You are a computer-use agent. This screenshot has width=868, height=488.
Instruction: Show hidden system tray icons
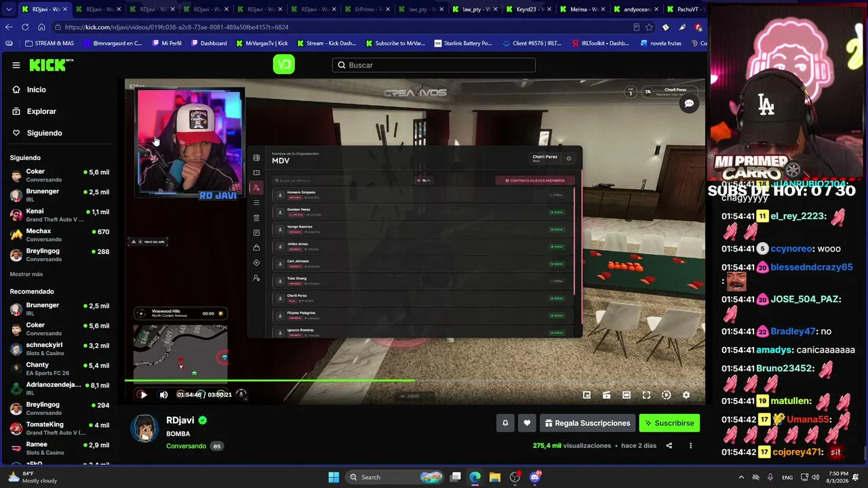pyautogui.click(x=741, y=477)
